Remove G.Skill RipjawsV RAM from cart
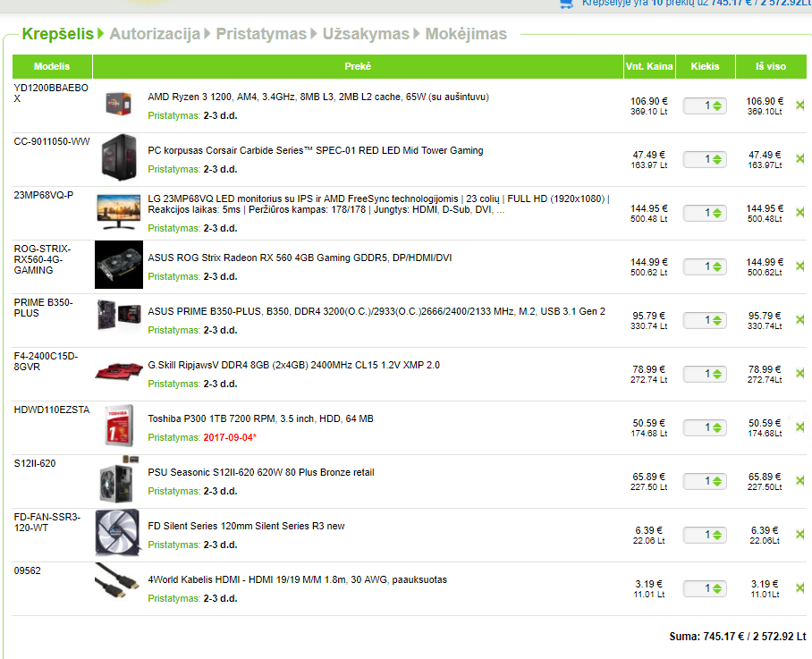The width and height of the screenshot is (812, 659). pos(800,374)
